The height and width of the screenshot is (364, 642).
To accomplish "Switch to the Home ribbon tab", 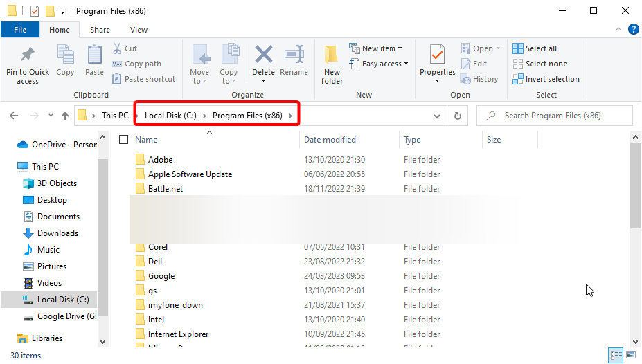I will click(x=60, y=30).
